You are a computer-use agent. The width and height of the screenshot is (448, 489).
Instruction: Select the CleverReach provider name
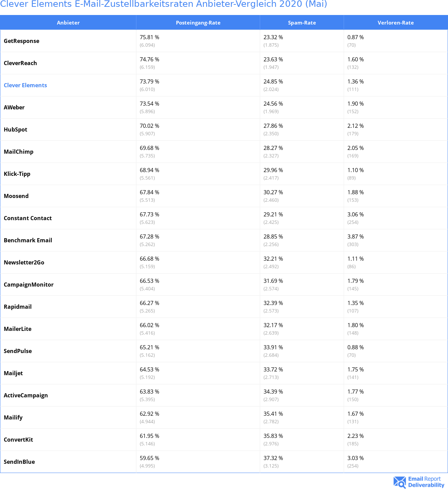click(20, 63)
